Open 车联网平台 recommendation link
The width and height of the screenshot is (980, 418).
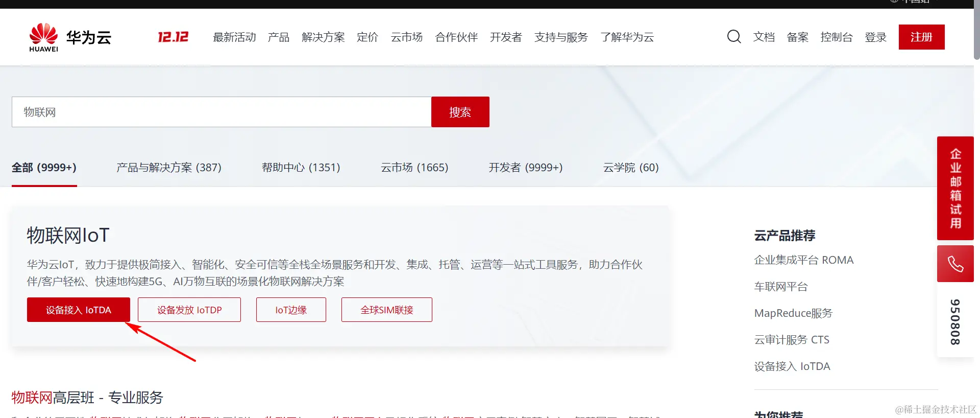[781, 287]
